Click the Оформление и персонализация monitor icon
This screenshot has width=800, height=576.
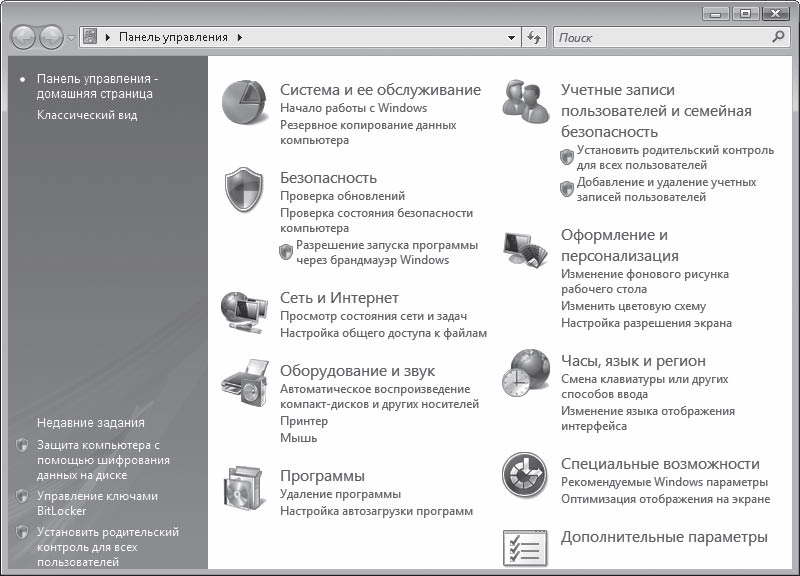pyautogui.click(x=524, y=251)
